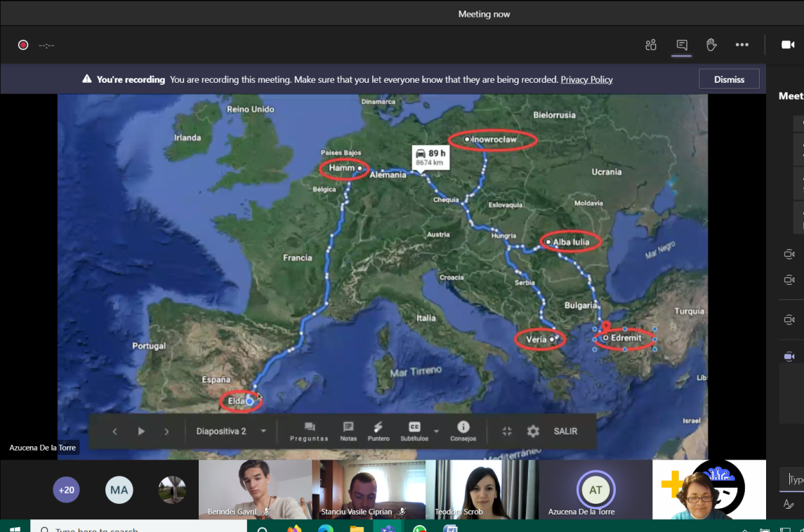Play the slideshow with the play button
The height and width of the screenshot is (532, 804).
141,432
